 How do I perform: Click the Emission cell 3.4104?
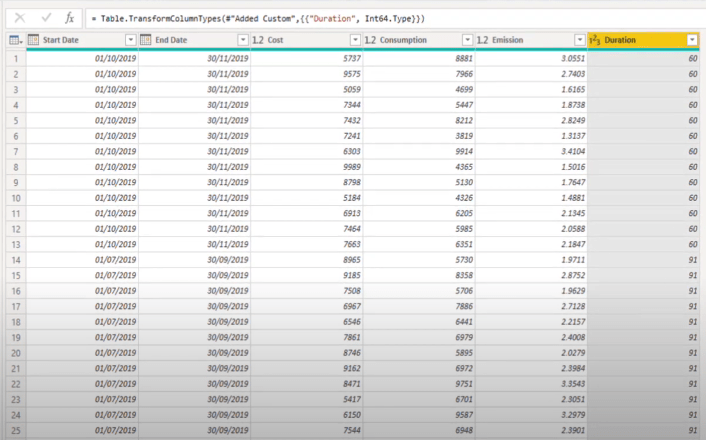pos(531,151)
